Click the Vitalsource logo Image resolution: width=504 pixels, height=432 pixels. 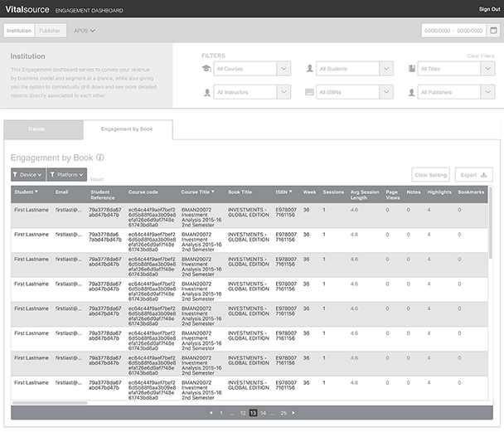[27, 10]
